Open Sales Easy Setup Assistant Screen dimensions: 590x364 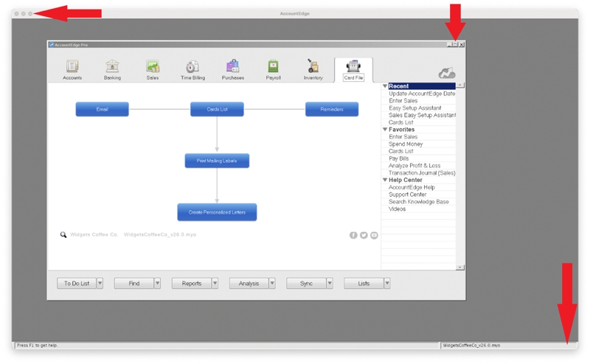[x=422, y=115]
